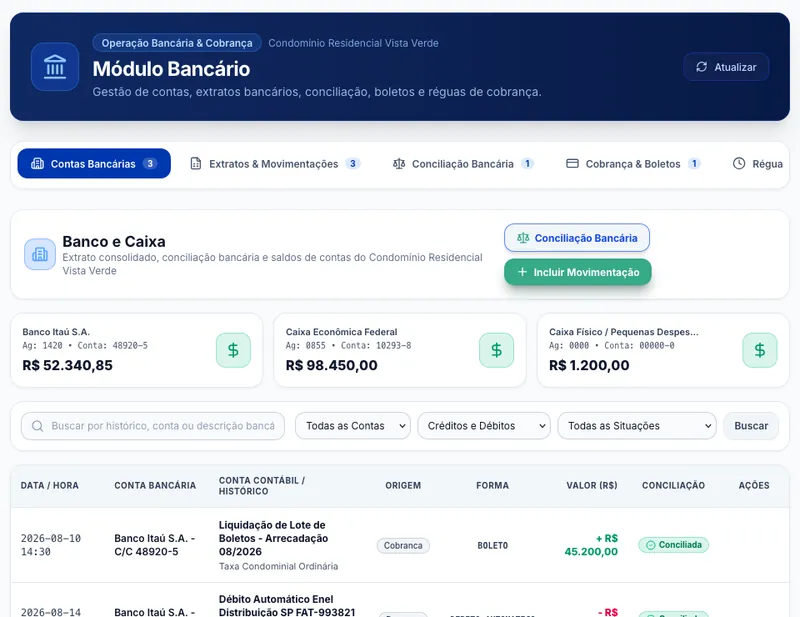This screenshot has width=800, height=617.
Task: Select the Régua tab
Action: coord(758,163)
